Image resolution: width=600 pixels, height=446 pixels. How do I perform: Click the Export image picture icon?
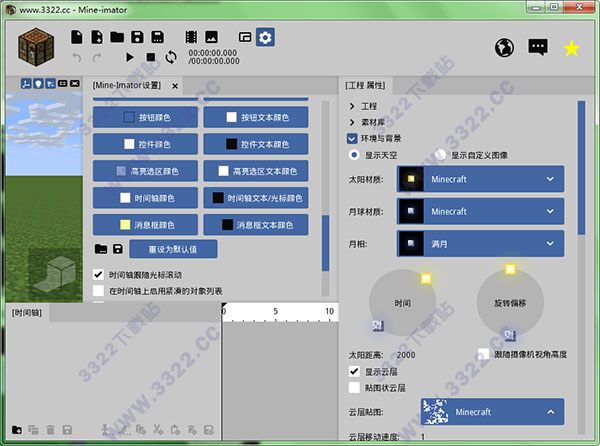(x=211, y=37)
